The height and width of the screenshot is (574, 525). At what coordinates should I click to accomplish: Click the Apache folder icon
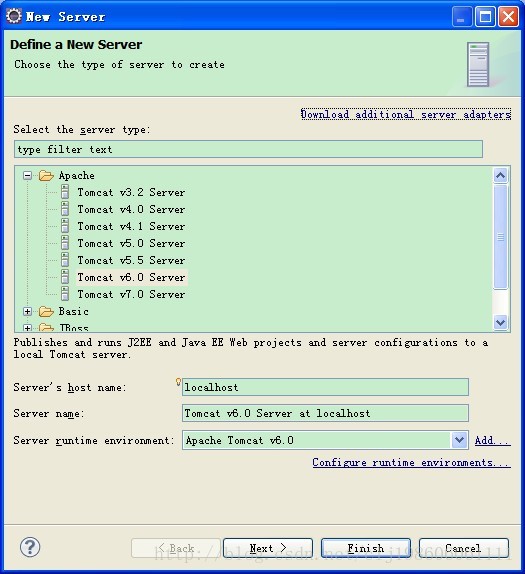[x=46, y=175]
